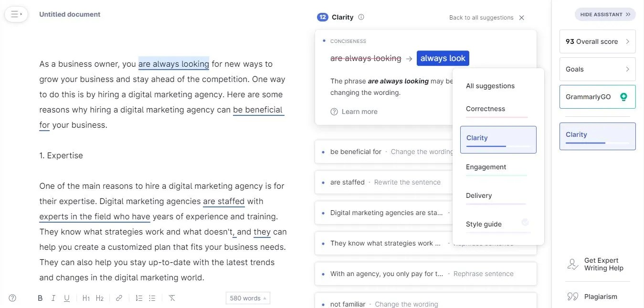Clear formatting with the remove-formatting icon

click(x=172, y=298)
